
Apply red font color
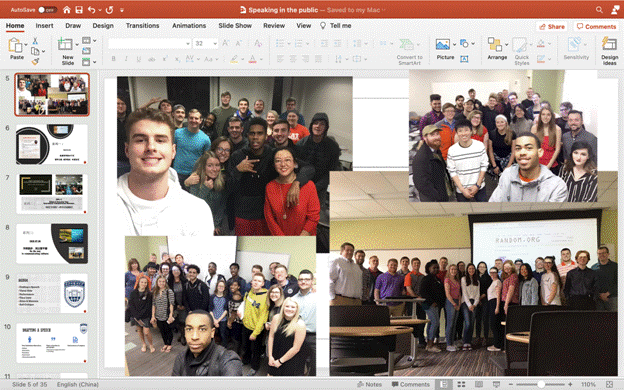point(252,59)
